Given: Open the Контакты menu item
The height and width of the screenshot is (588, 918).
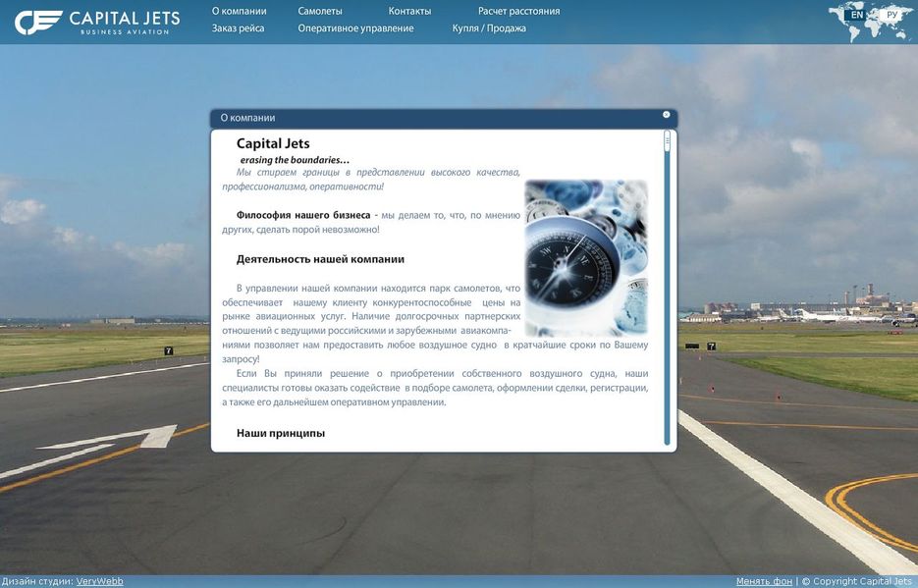Looking at the screenshot, I should [409, 11].
